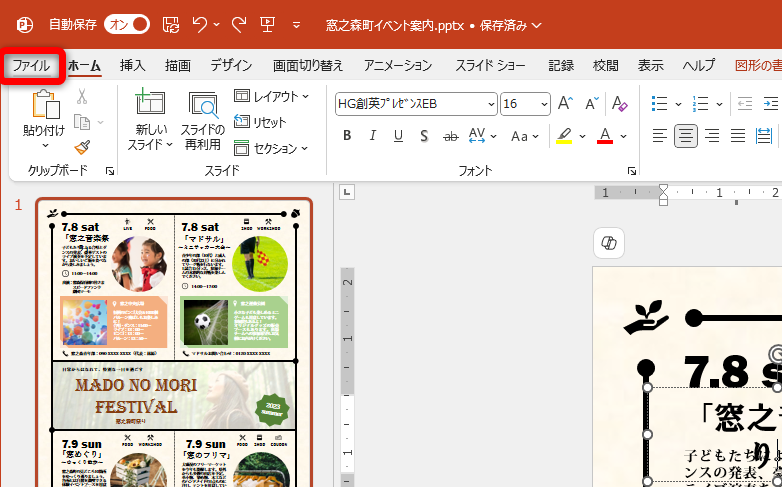The width and height of the screenshot is (782, 487).
Task: Open the ヘルプ tab
Action: [x=699, y=65]
